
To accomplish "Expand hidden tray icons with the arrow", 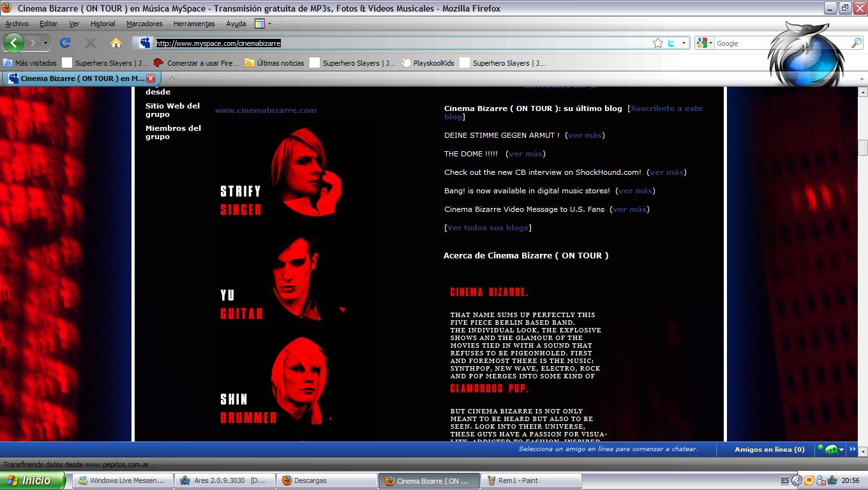I will click(796, 480).
